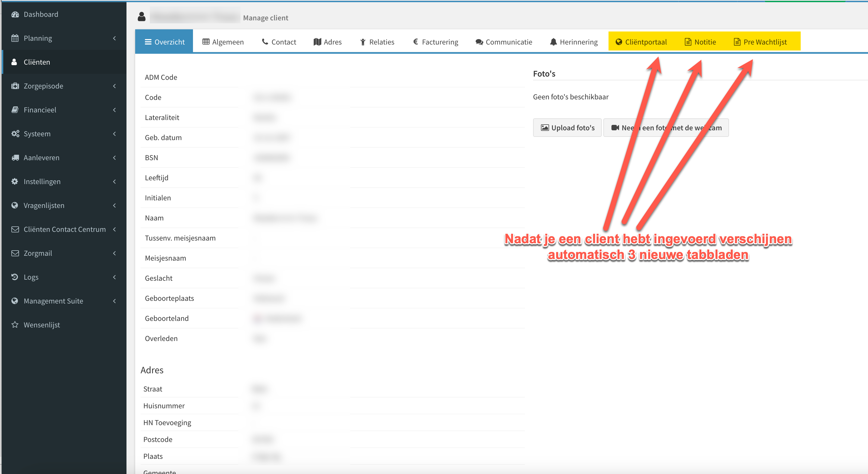Image resolution: width=868 pixels, height=474 pixels.
Task: Click the Geb. datum row label
Action: tap(163, 138)
